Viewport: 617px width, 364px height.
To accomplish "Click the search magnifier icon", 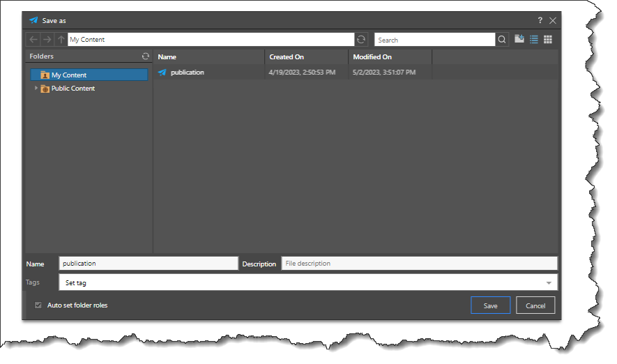I will [x=502, y=40].
